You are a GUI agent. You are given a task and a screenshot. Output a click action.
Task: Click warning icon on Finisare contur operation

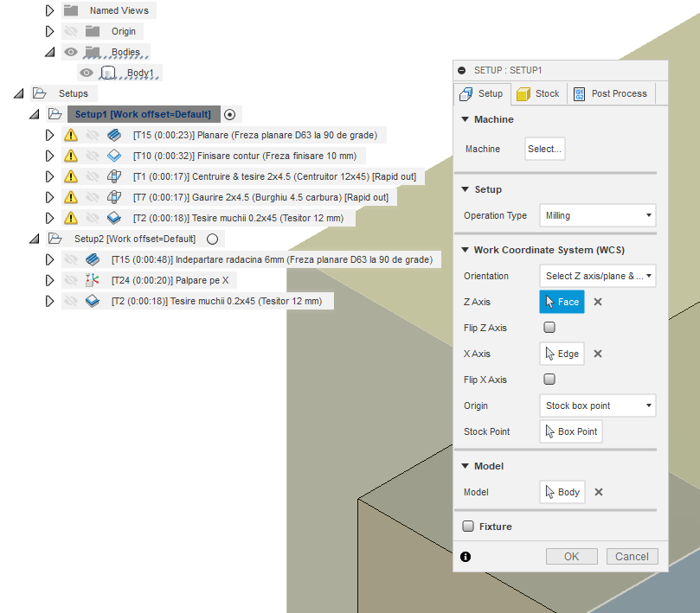pos(71,156)
